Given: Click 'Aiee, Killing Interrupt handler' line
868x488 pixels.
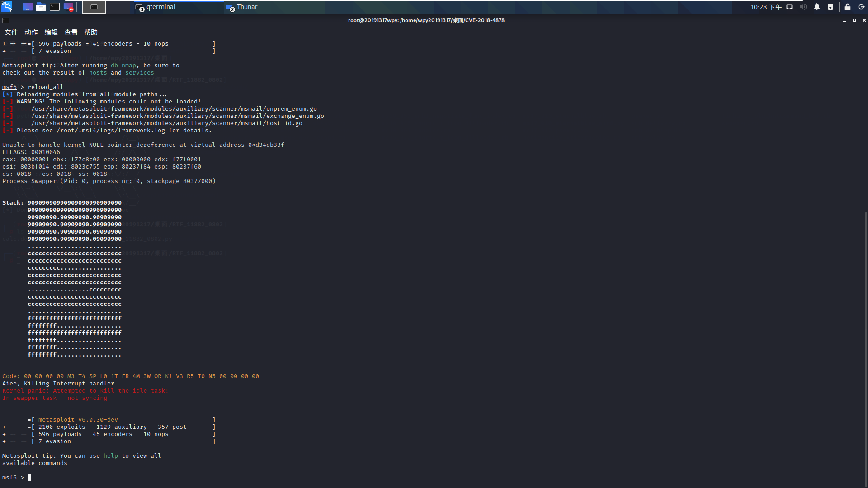Looking at the screenshot, I should (x=58, y=384).
